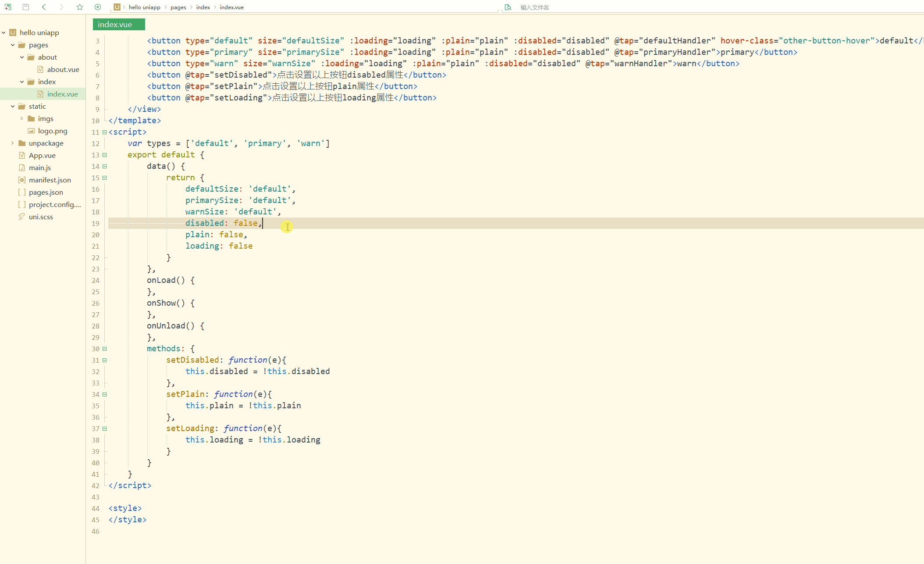Click index folder in the breadcrumb

[203, 7]
